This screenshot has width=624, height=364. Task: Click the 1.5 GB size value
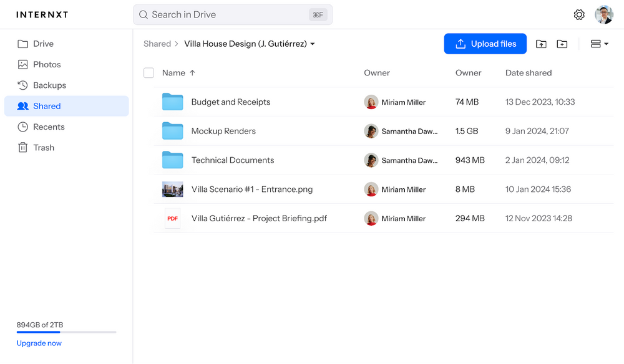coord(467,131)
